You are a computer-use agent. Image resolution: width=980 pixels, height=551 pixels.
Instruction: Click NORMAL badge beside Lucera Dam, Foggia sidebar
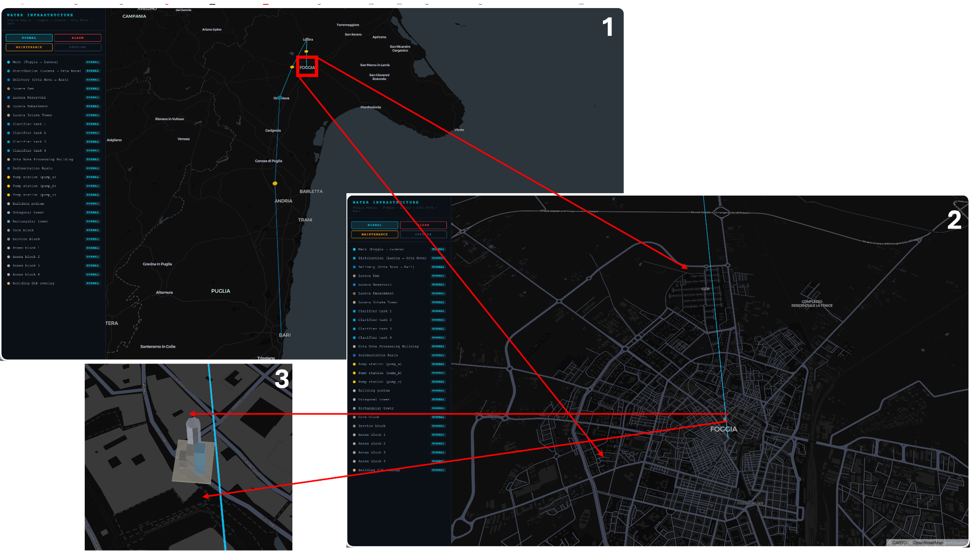438,275
